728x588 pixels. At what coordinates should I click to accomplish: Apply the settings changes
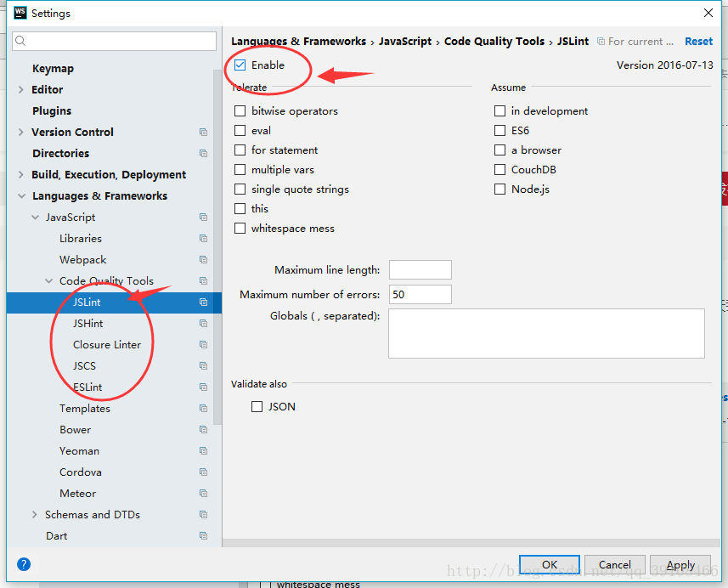[x=680, y=564]
